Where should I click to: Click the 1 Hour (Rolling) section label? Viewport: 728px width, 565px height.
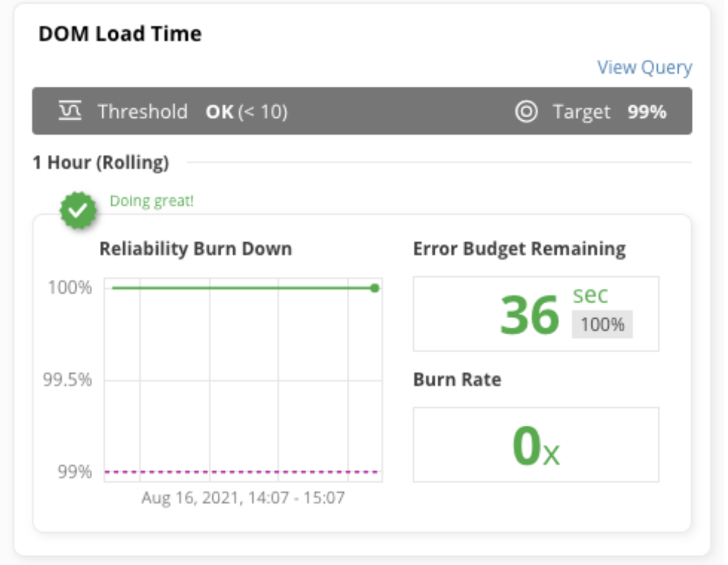click(x=101, y=162)
